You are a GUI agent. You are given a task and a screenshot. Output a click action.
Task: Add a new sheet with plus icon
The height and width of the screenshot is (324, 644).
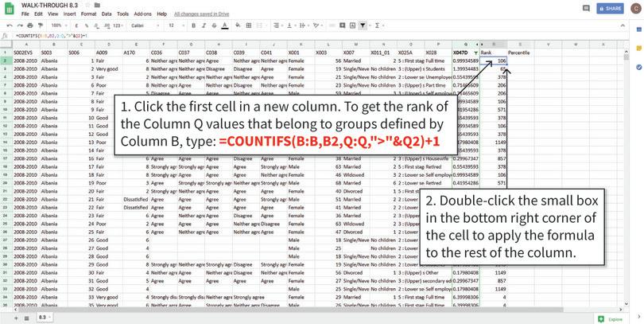pos(16,318)
